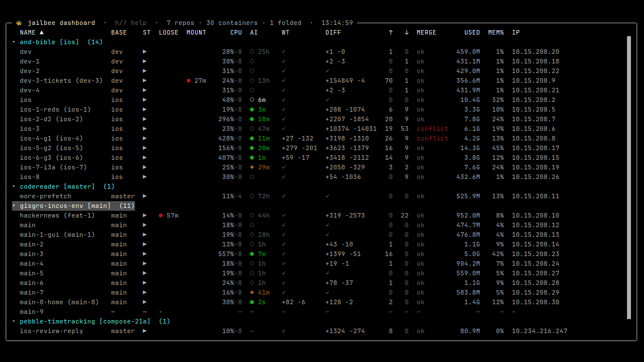Click the running status arrow for dev-1
Screen dimensions: 644x362
coord(145,61)
